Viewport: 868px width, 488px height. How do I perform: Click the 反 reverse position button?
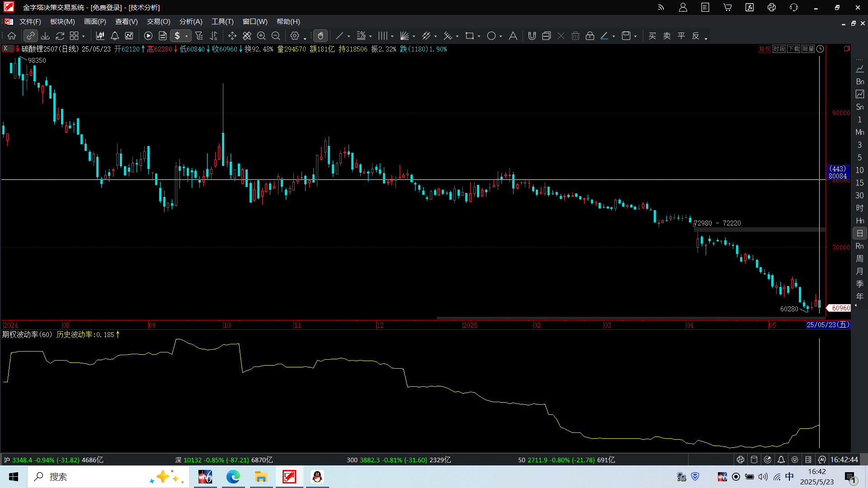pyautogui.click(x=696, y=36)
